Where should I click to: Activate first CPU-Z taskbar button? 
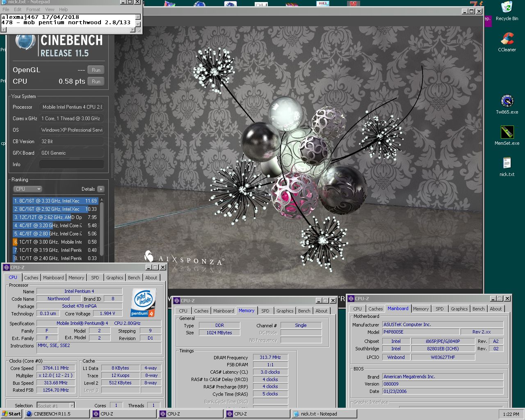pos(123,414)
